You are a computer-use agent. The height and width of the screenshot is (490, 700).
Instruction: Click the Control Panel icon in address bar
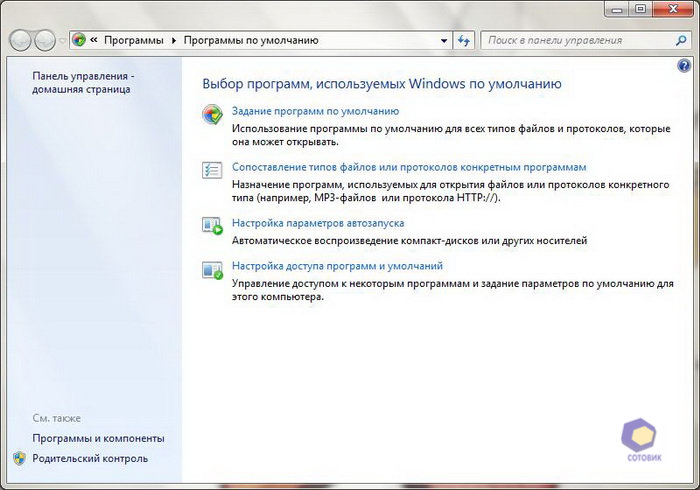point(79,41)
